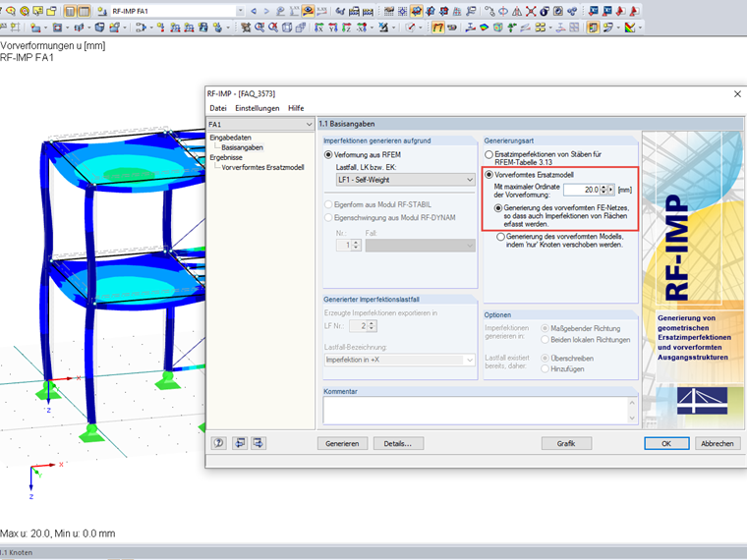Open the FA1 case dropdown in dialog
This screenshot has width=747, height=560.
(x=310, y=125)
